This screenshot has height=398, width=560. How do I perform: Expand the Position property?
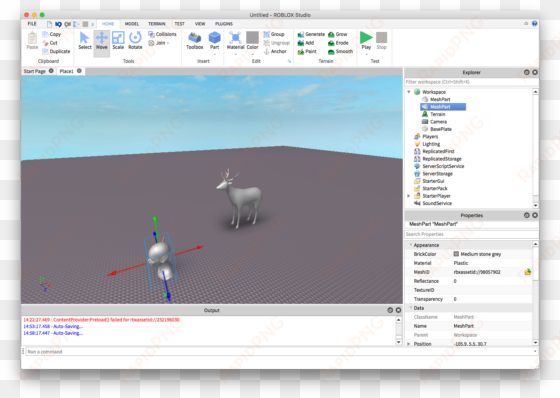click(x=409, y=344)
